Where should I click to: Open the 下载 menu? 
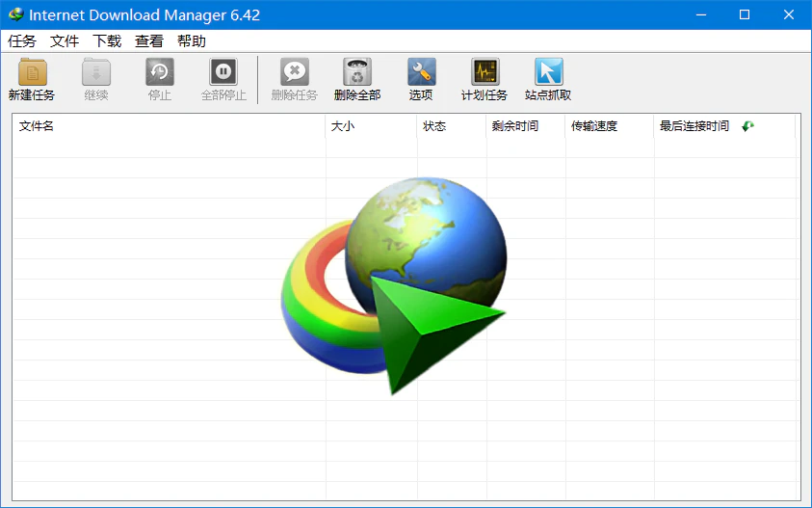coord(107,40)
